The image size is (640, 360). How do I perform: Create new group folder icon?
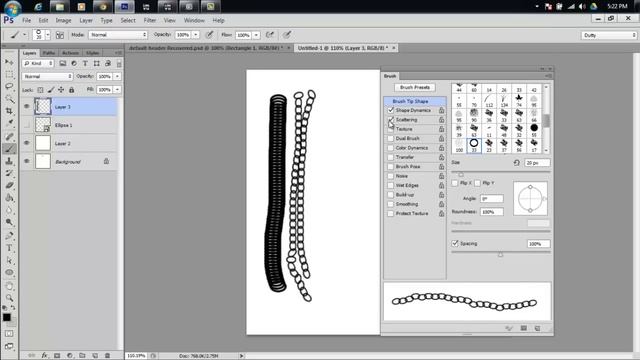[x=82, y=356]
